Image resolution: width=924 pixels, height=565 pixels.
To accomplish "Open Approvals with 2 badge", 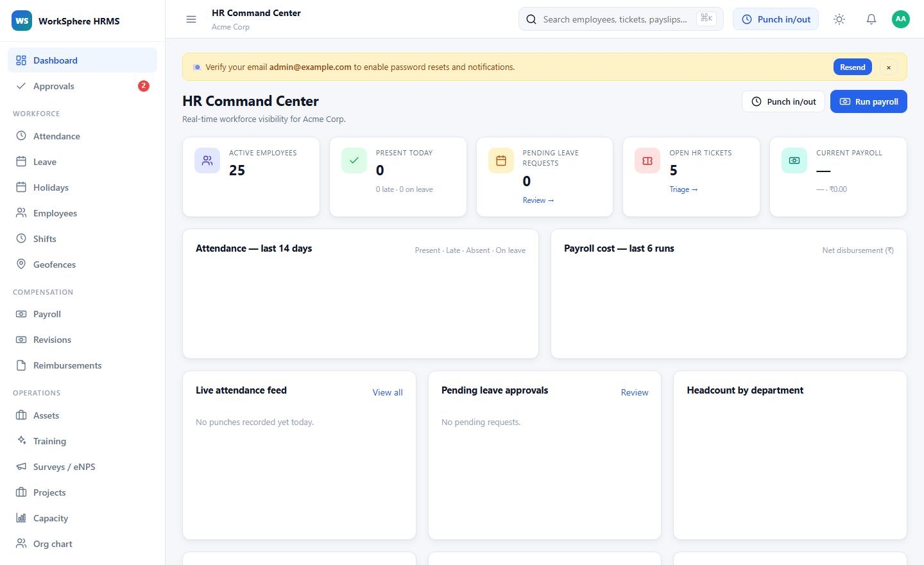I will tap(82, 86).
